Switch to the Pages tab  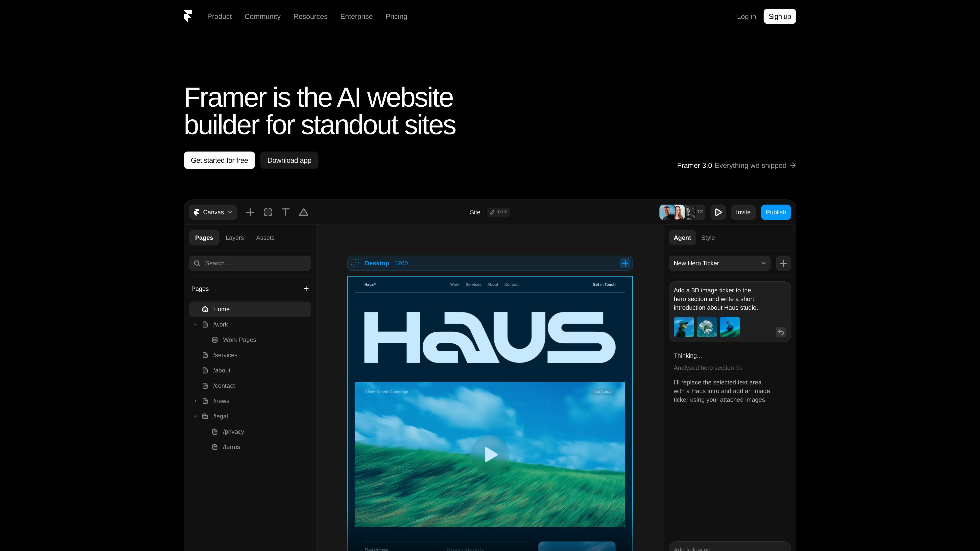tap(204, 238)
